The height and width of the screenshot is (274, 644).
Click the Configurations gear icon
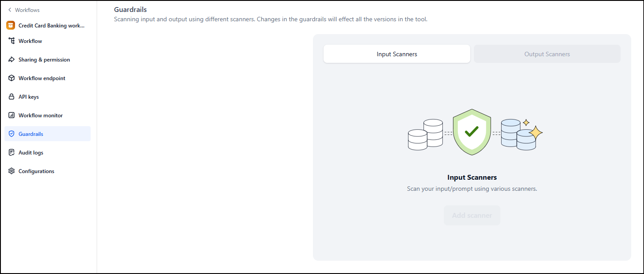pyautogui.click(x=11, y=171)
